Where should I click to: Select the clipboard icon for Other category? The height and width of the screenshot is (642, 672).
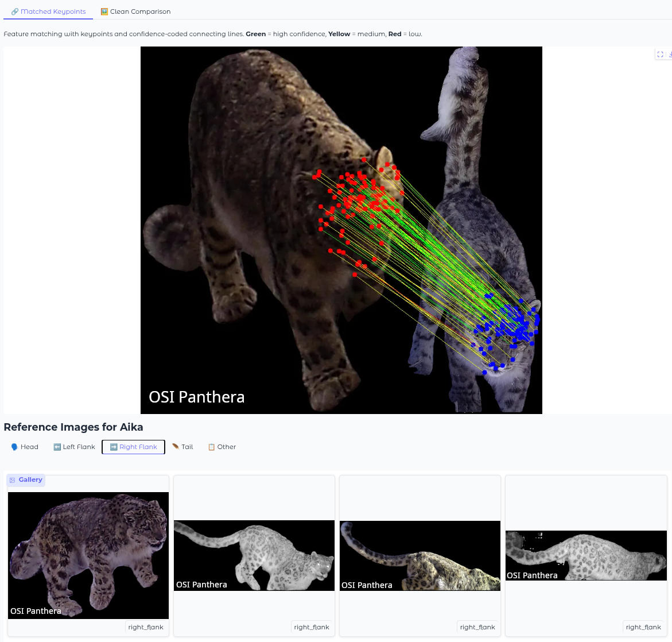coord(211,447)
